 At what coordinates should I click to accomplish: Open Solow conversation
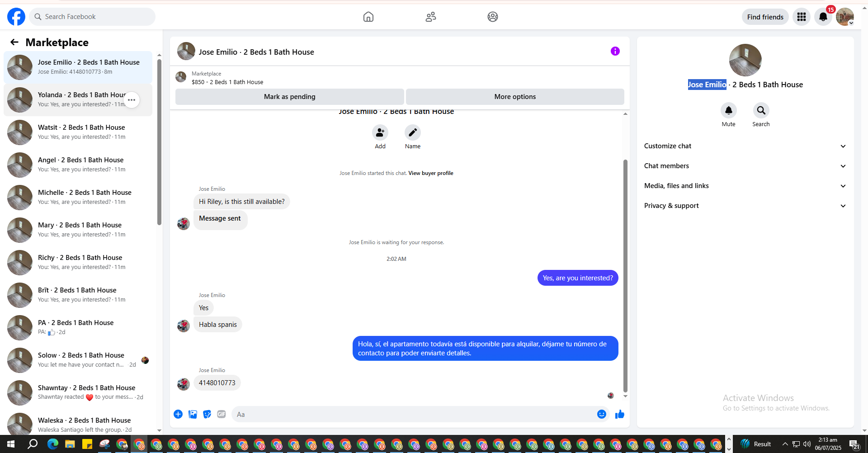78,360
